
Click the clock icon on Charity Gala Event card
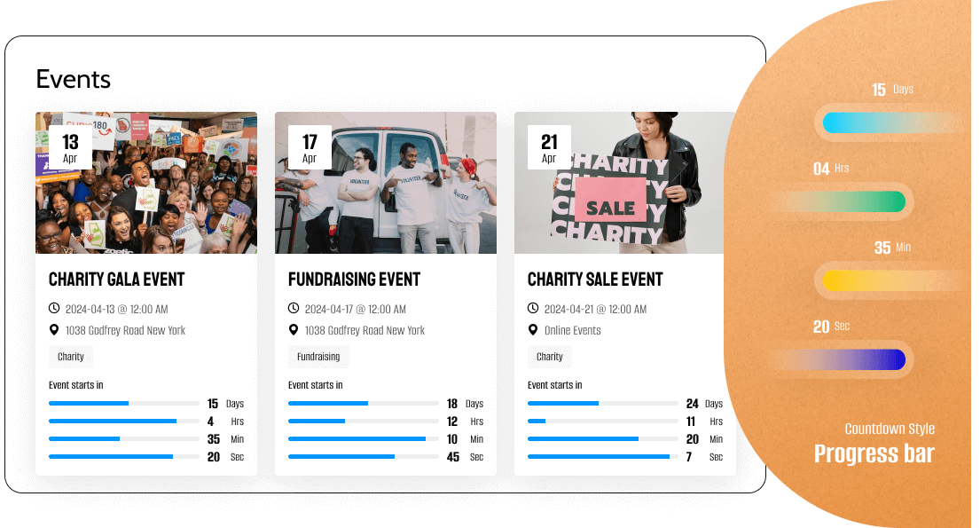[x=53, y=309]
